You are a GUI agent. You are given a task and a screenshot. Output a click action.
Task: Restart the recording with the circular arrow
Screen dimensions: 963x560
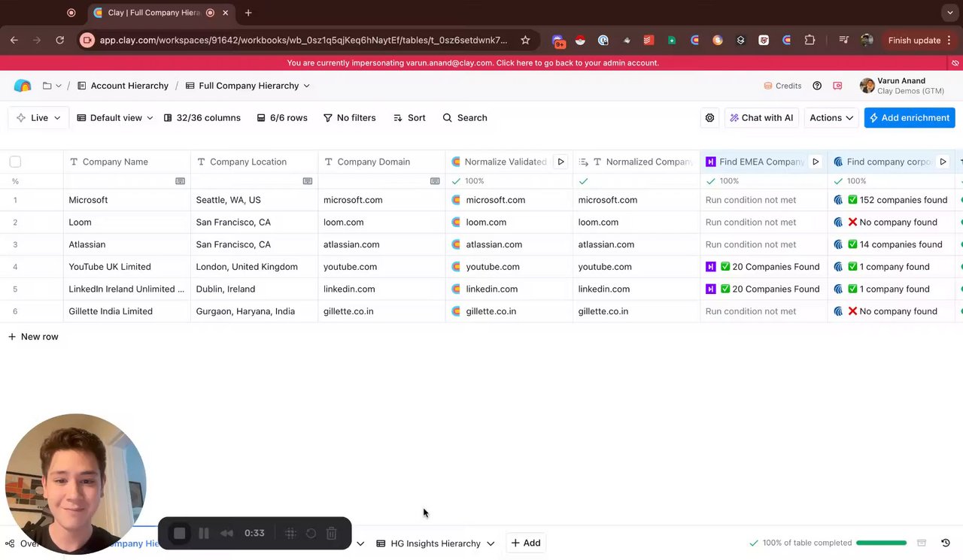click(x=311, y=533)
